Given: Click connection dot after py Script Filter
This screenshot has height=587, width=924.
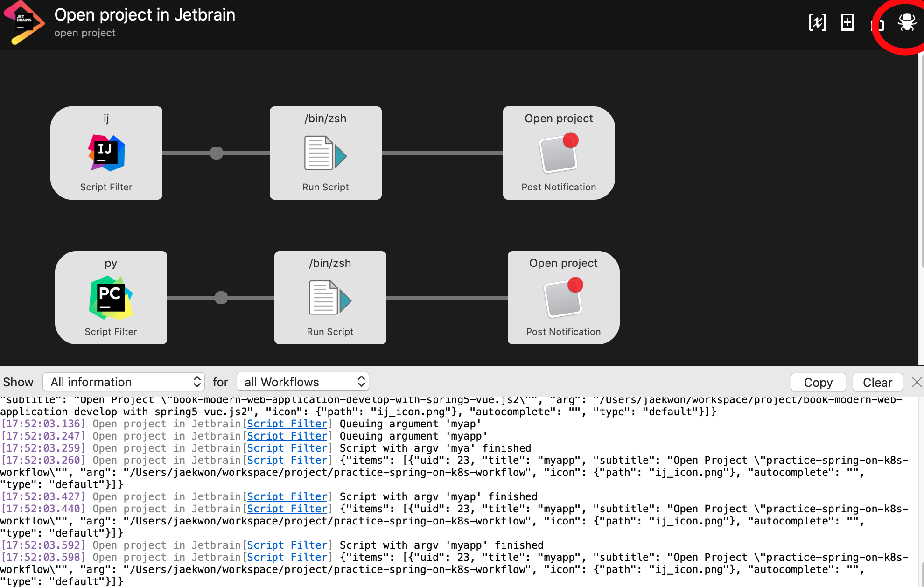Looking at the screenshot, I should (x=221, y=298).
